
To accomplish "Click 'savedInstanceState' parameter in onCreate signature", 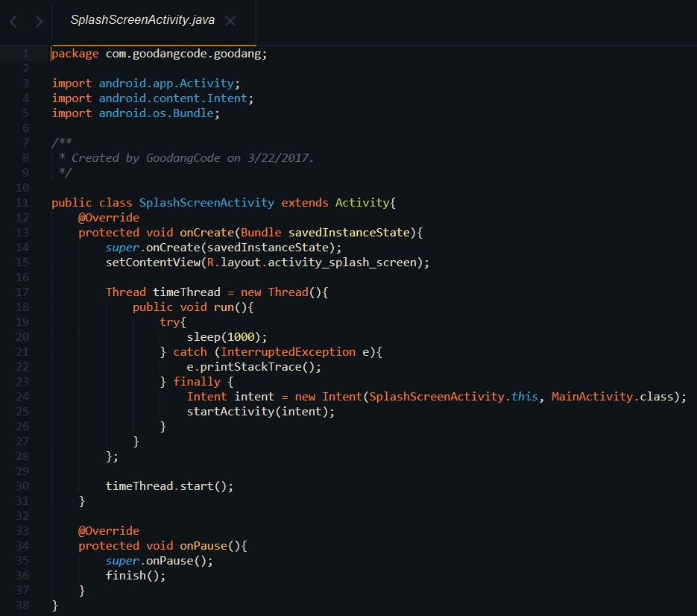I will 350,233.
